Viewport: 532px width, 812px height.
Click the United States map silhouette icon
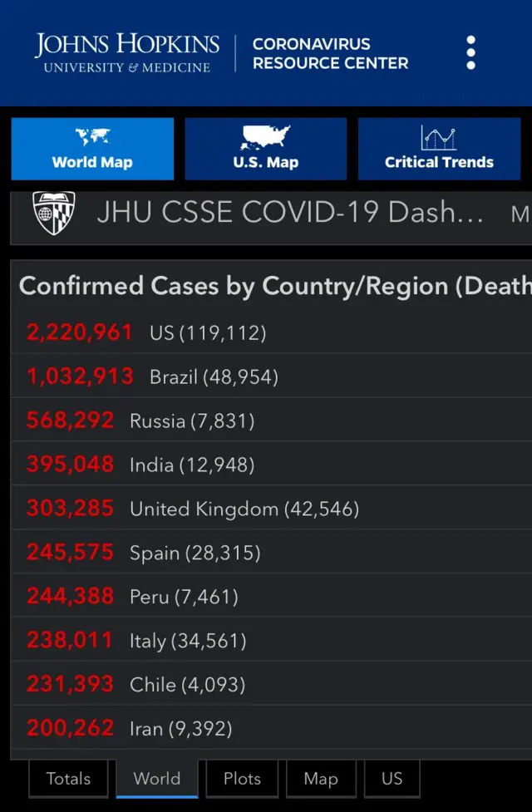[x=266, y=138]
